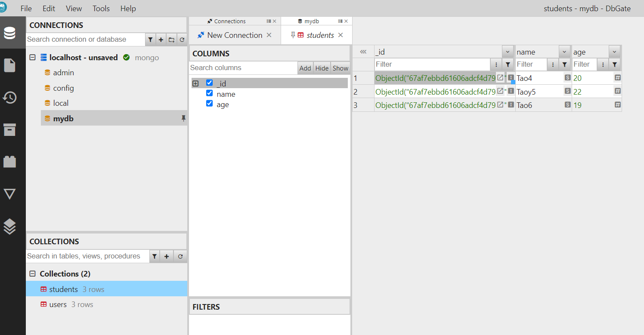Switch to the New Connection tab
Image resolution: width=644 pixels, height=335 pixels.
(x=234, y=35)
